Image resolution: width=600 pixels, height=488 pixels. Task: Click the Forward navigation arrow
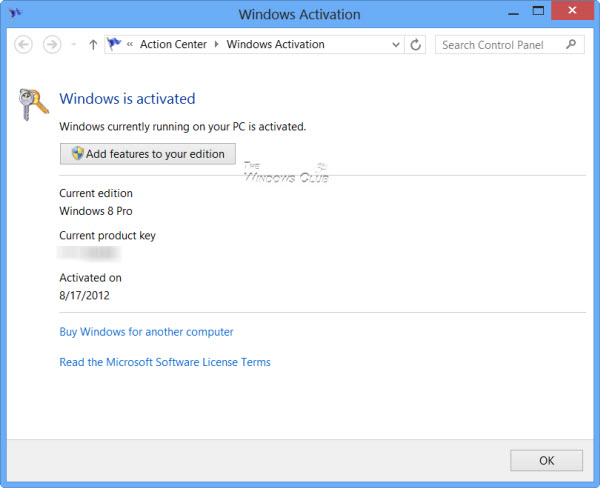tap(52, 45)
